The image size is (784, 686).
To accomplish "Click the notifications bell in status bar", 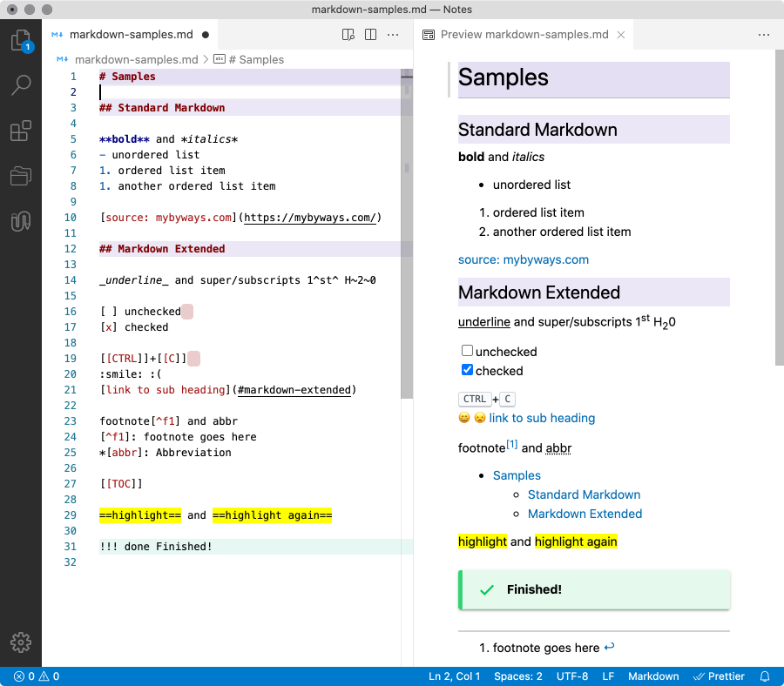I will 765,676.
